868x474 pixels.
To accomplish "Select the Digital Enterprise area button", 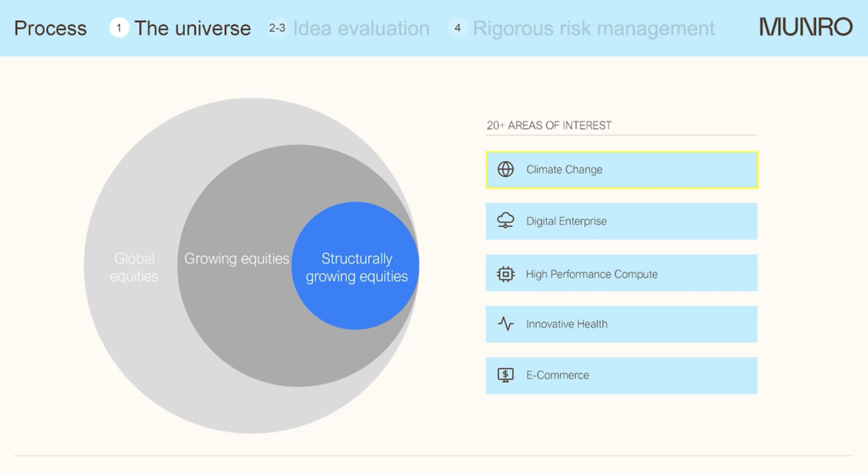I will pos(621,221).
